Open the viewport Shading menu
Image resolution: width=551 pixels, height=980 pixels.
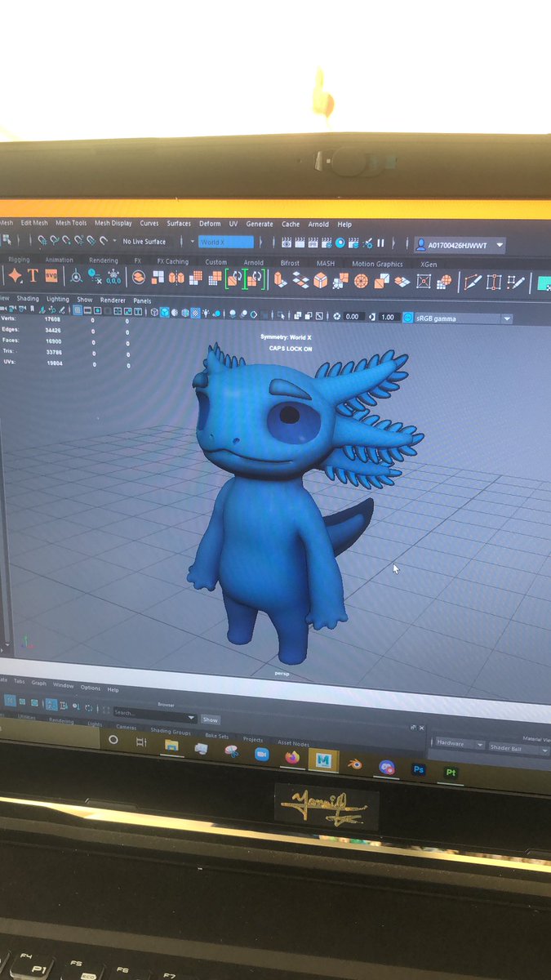click(x=28, y=298)
